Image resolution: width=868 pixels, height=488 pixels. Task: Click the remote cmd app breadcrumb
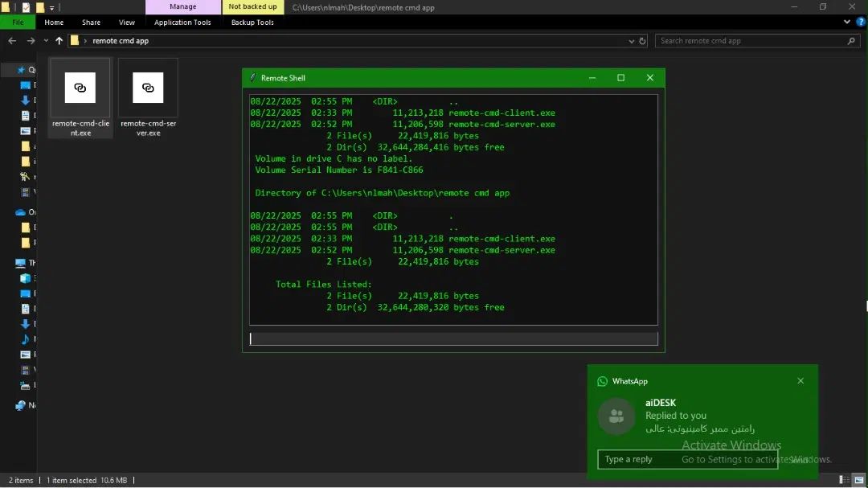click(121, 40)
